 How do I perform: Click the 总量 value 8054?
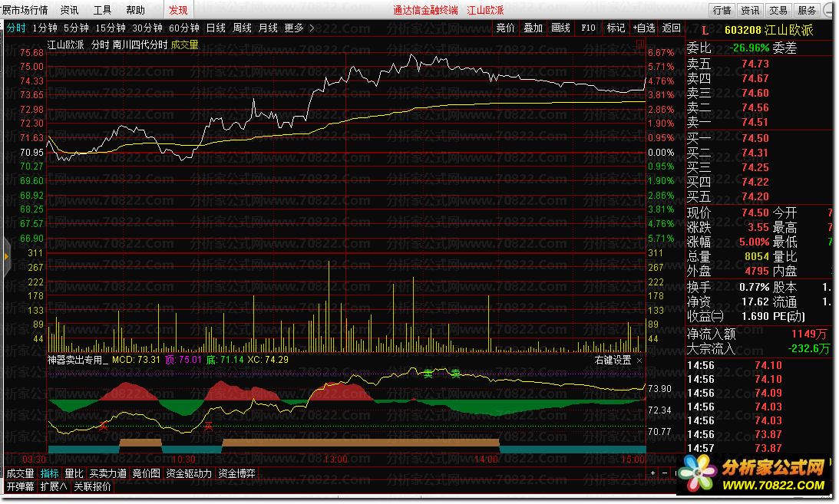757,256
